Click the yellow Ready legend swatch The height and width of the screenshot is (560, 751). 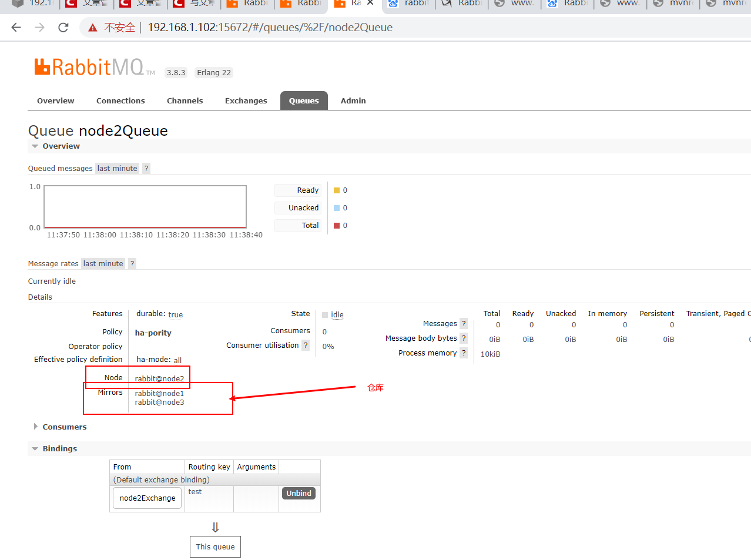tap(337, 190)
